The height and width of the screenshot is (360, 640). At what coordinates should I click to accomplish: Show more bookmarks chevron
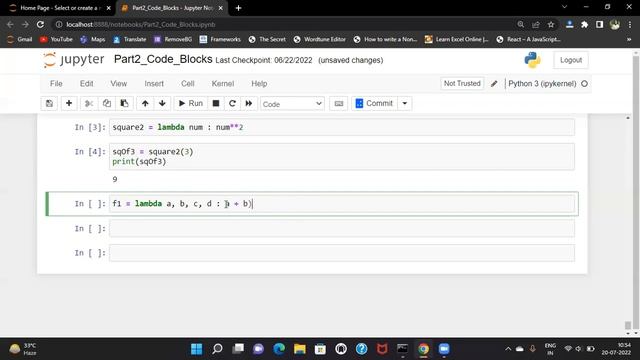point(629,39)
